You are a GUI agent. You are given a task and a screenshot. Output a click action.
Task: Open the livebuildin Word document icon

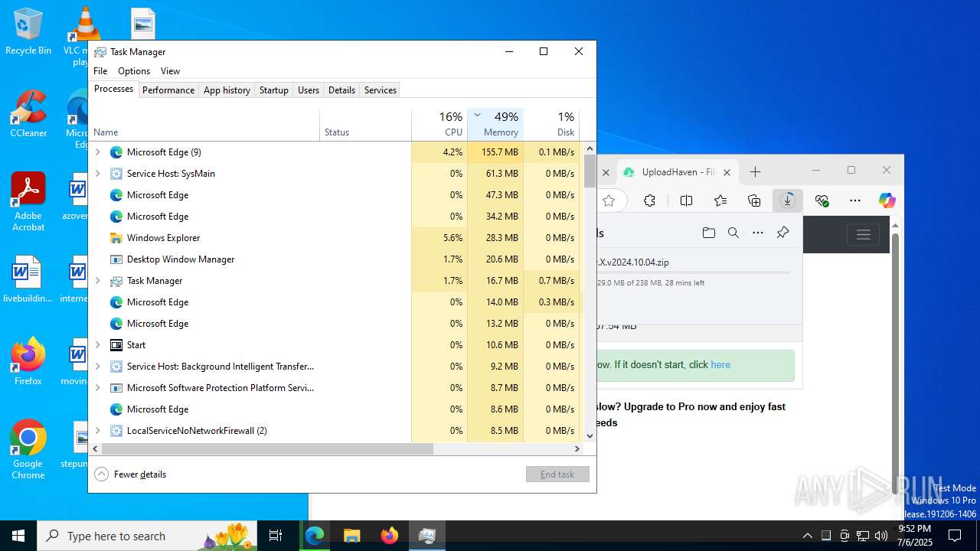click(x=28, y=279)
